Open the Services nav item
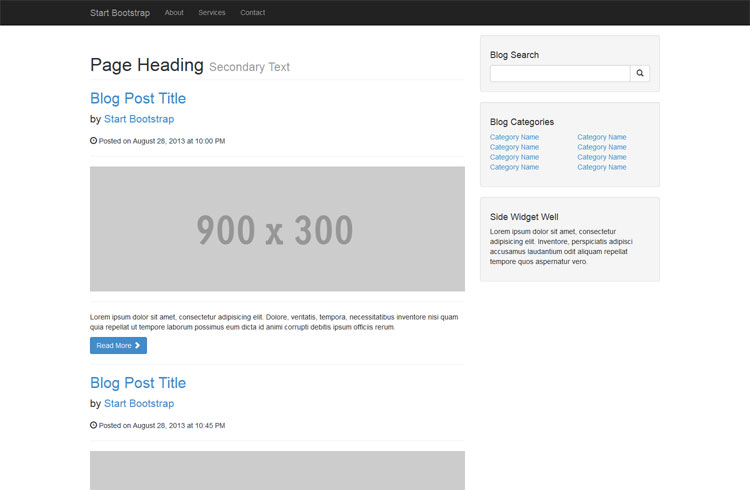Viewport: 750px width, 490px height. point(212,13)
